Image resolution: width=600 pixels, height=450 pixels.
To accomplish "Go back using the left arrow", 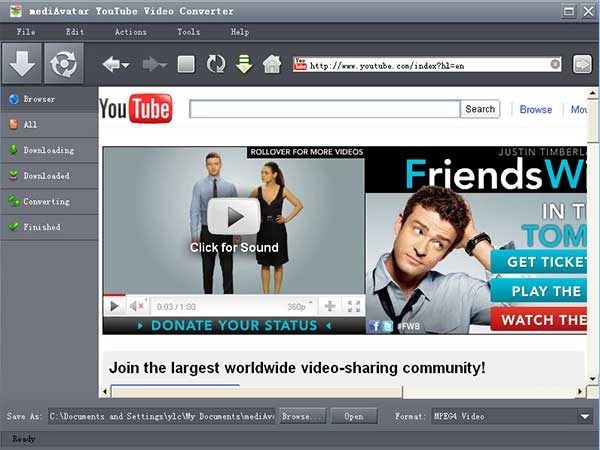I will [111, 65].
